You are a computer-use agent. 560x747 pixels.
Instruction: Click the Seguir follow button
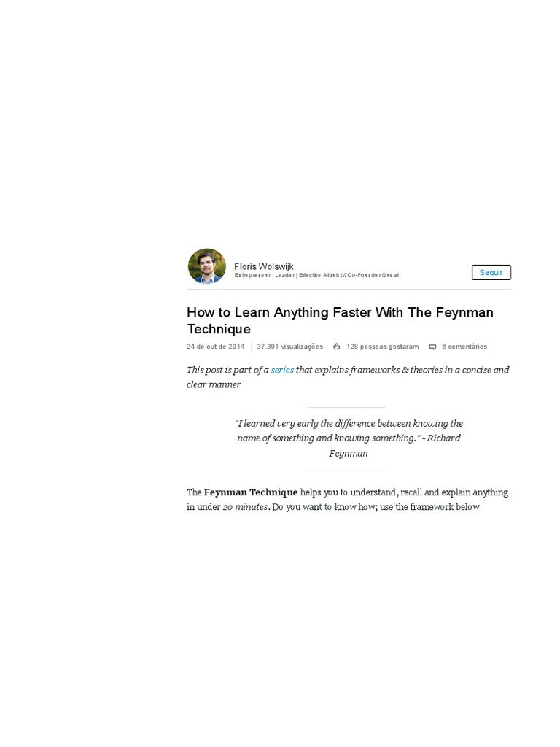click(491, 273)
